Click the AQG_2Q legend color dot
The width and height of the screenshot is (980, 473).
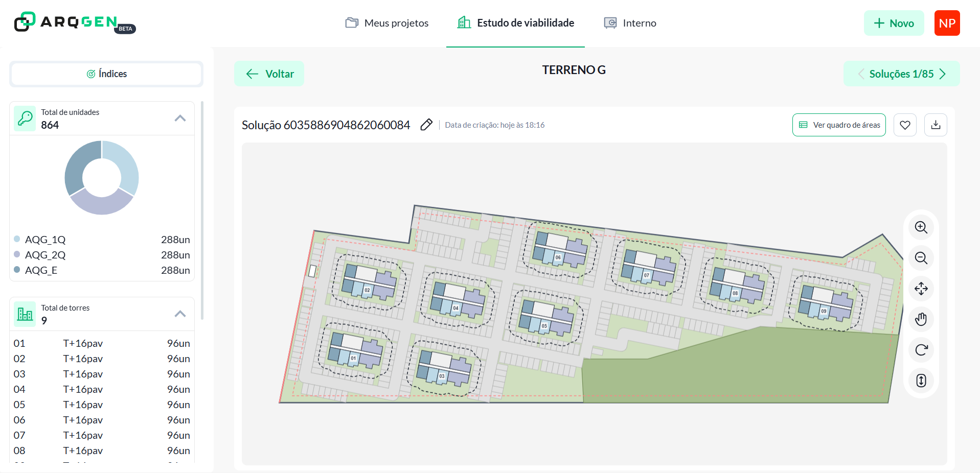17,254
